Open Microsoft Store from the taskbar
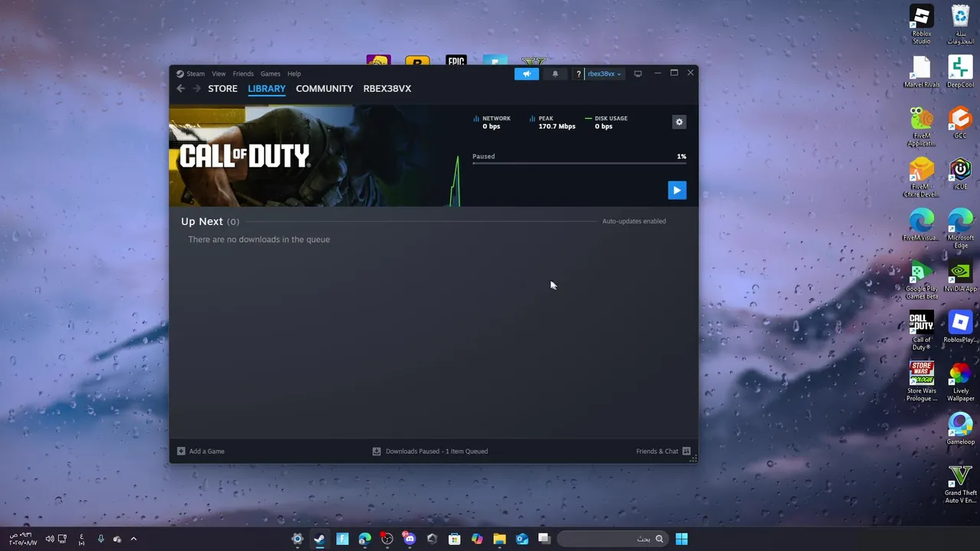The height and width of the screenshot is (551, 980). point(454,539)
